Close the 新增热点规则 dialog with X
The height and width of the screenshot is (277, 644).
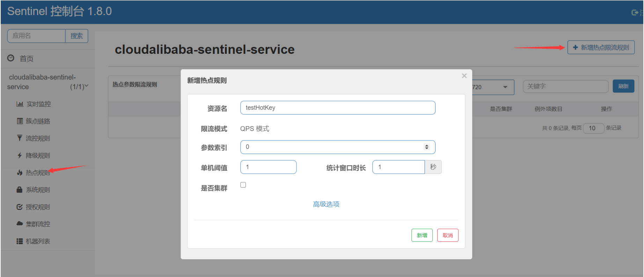click(464, 76)
